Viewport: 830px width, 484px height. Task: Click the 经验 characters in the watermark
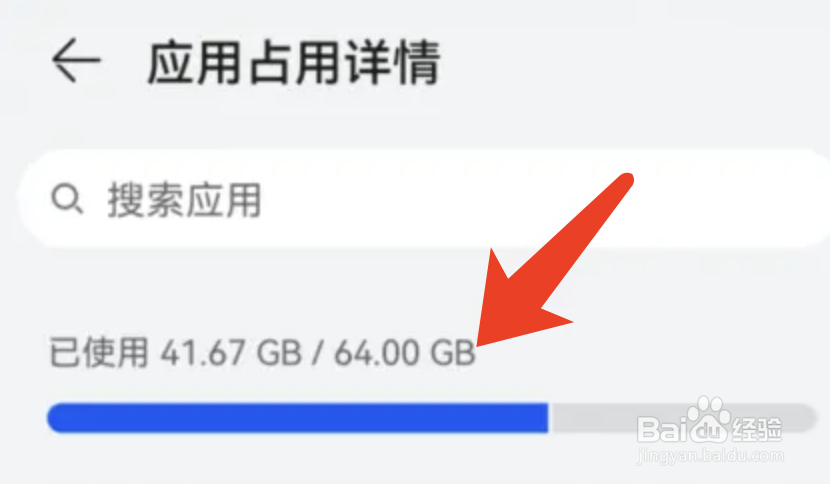click(x=756, y=429)
